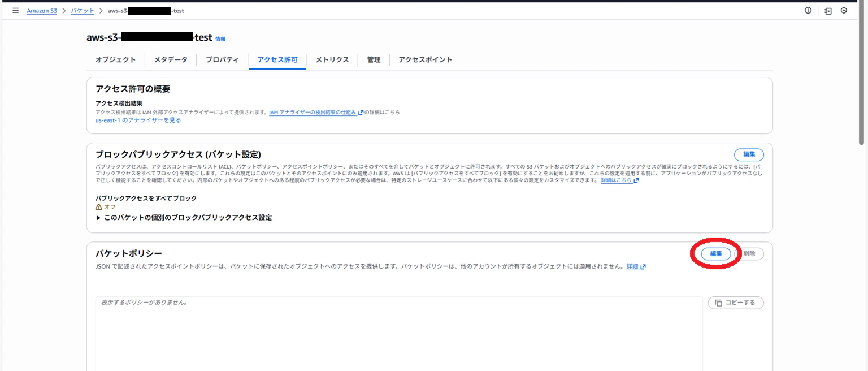Click the バケットポリシー heading
The image size is (868, 371).
pyautogui.click(x=129, y=253)
